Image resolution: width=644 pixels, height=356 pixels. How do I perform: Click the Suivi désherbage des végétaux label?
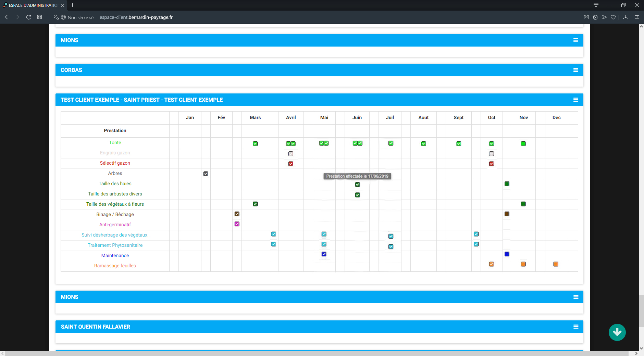point(115,235)
